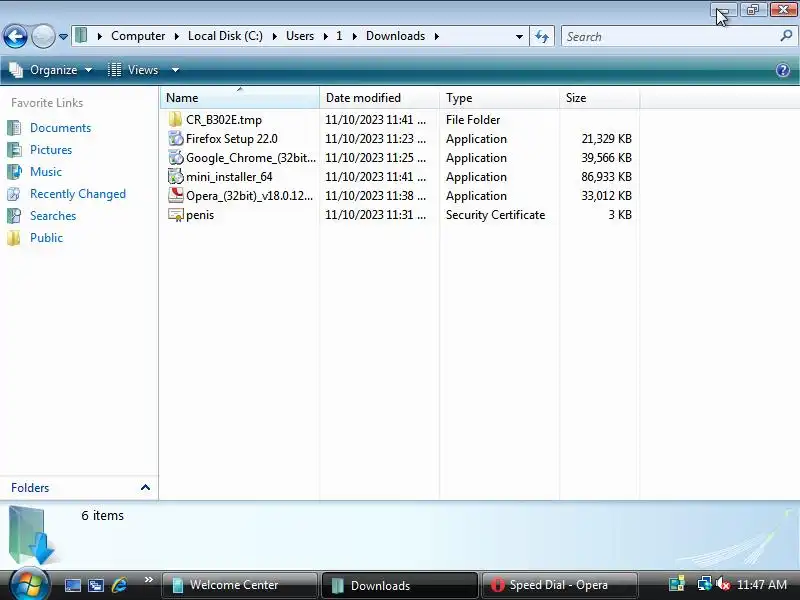
Task: Click the folder icon in address bar
Action: [x=81, y=36]
